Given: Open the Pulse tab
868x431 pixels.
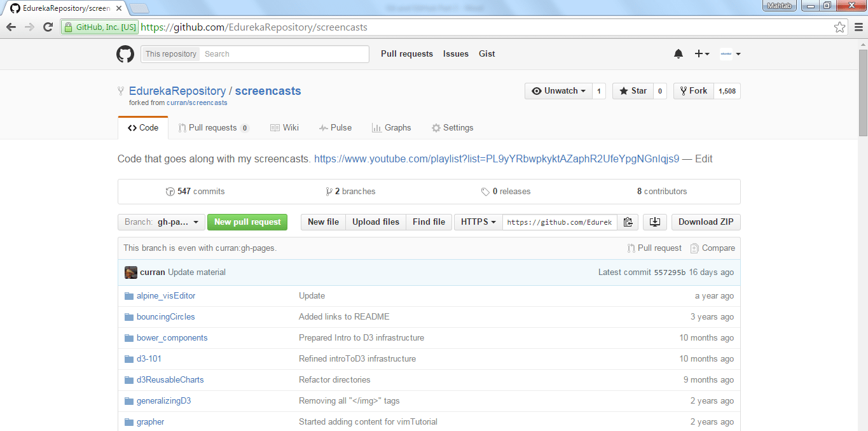Looking at the screenshot, I should pyautogui.click(x=335, y=128).
